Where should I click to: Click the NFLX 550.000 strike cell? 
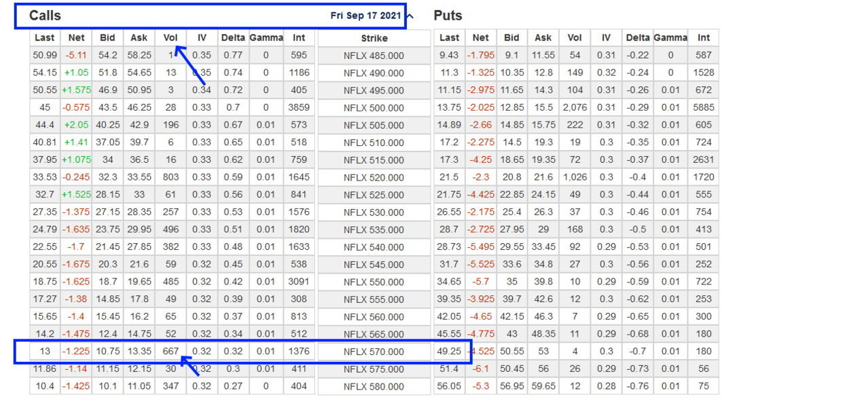point(374,282)
